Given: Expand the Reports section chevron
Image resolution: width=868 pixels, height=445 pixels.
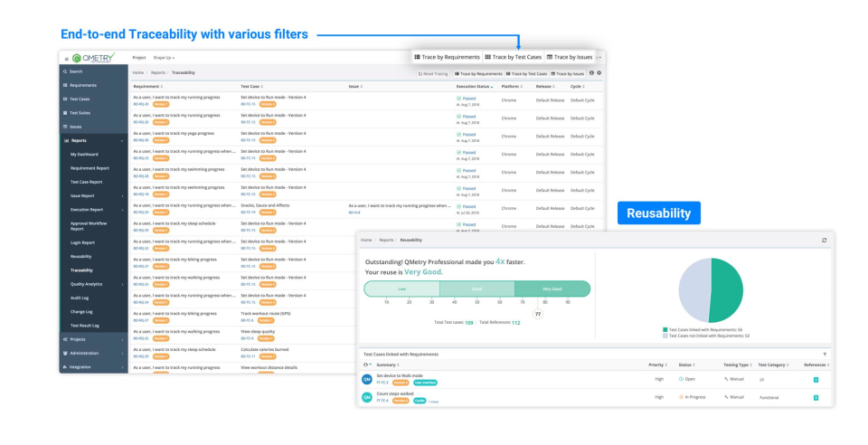Looking at the screenshot, I should (x=122, y=141).
